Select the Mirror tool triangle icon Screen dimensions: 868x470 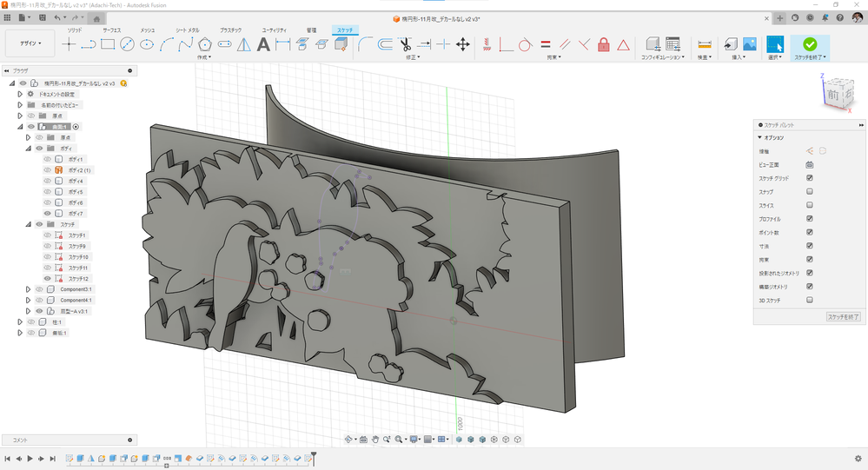[243, 45]
